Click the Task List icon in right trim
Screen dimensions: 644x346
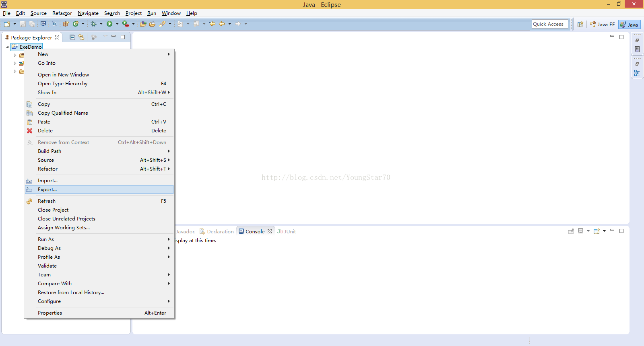pyautogui.click(x=637, y=49)
